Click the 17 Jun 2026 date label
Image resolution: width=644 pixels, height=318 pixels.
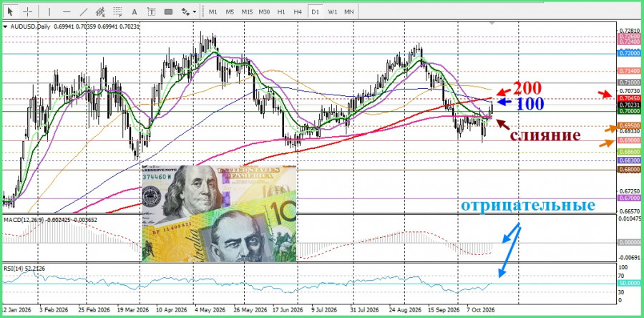coord(287,310)
